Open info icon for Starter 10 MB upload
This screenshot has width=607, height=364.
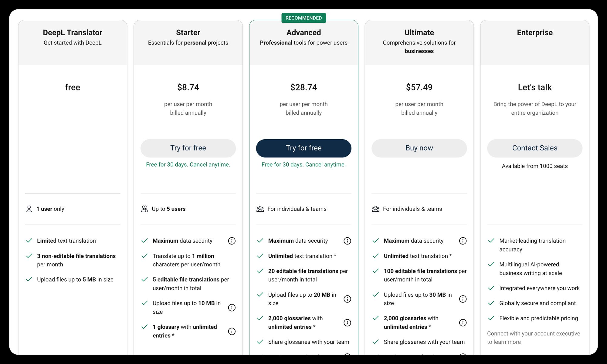pyautogui.click(x=232, y=308)
